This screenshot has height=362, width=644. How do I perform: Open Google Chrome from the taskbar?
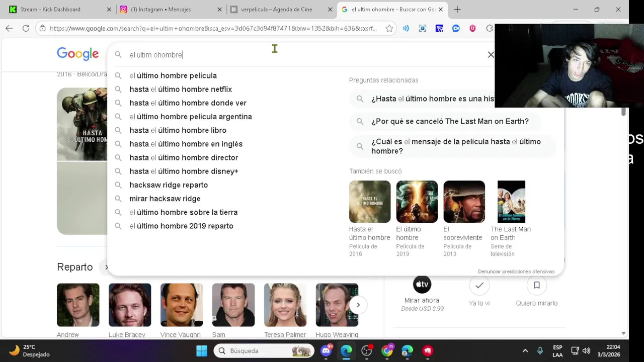387,351
